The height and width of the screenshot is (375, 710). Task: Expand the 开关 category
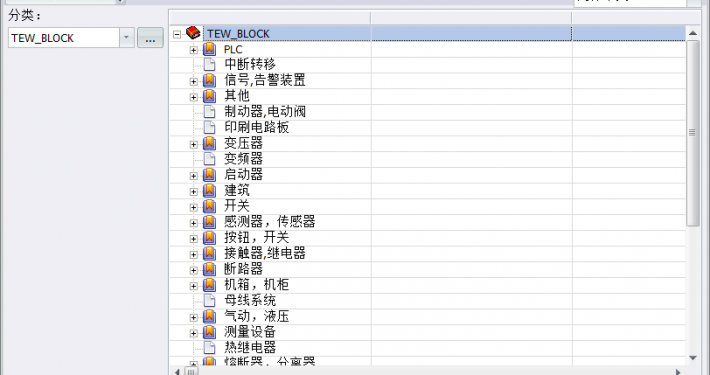tap(193, 207)
